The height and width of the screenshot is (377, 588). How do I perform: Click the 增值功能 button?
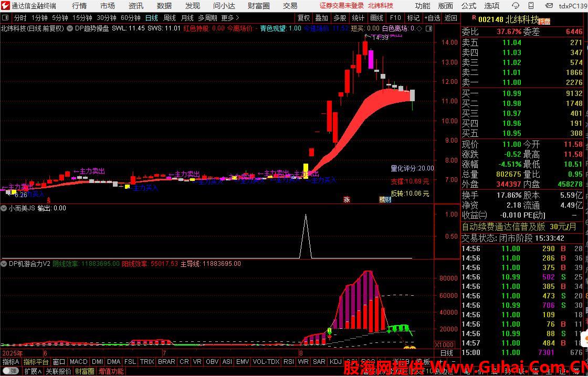(111, 371)
